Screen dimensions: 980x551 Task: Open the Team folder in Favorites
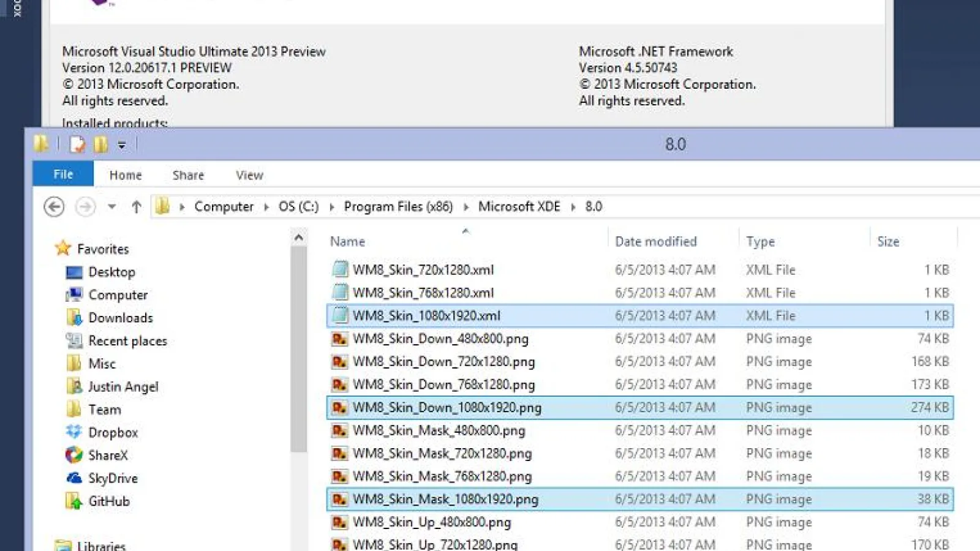pyautogui.click(x=104, y=410)
